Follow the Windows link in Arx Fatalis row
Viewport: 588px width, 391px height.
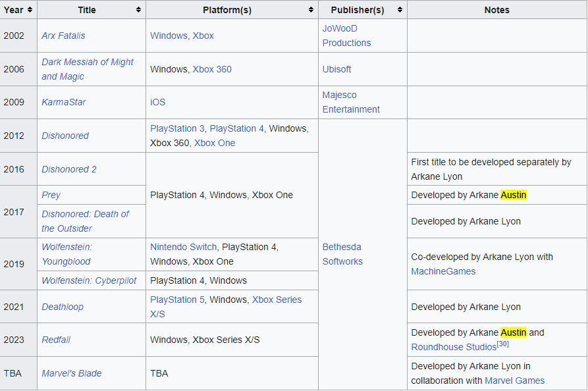(169, 36)
